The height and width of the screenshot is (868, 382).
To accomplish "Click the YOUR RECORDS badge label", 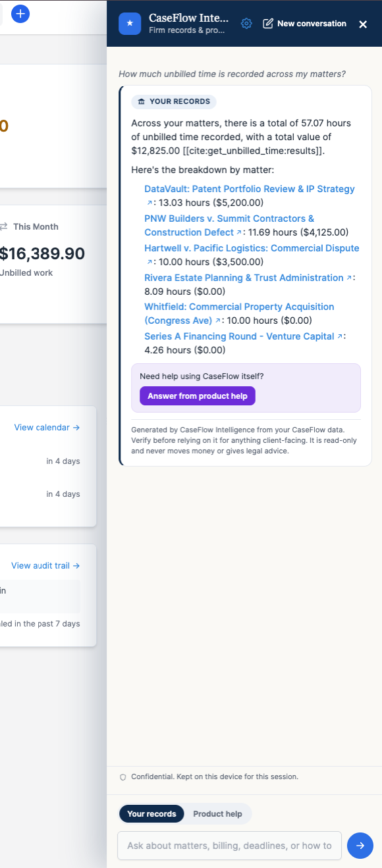I will coord(174,101).
